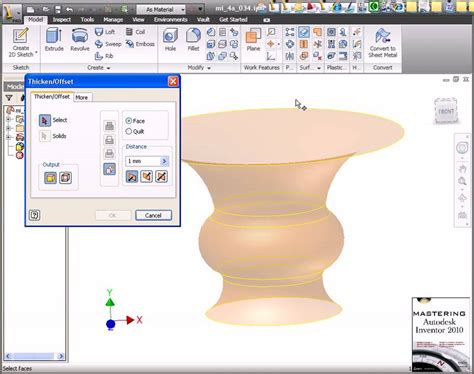474x374 pixels.
Task: Click the OK button
Action: pyautogui.click(x=112, y=215)
